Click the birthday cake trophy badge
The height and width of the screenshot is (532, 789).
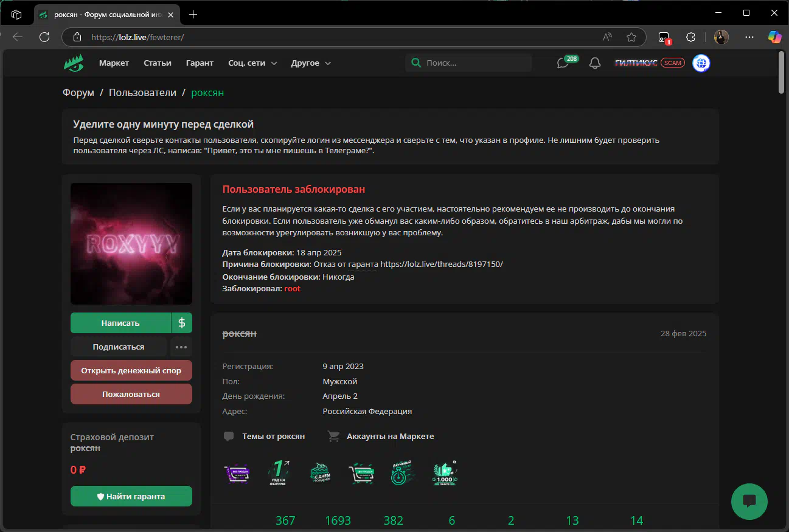[x=320, y=473]
